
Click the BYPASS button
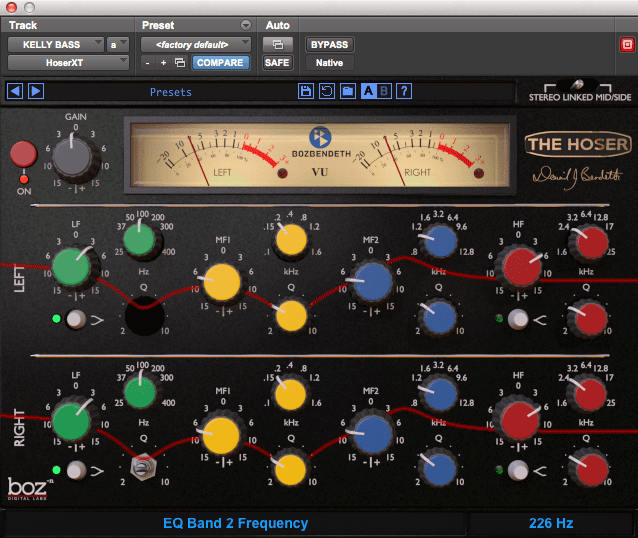(x=330, y=44)
